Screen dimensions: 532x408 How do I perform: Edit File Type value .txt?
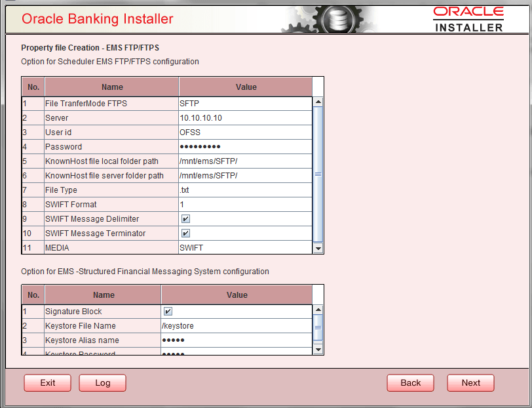(x=245, y=190)
